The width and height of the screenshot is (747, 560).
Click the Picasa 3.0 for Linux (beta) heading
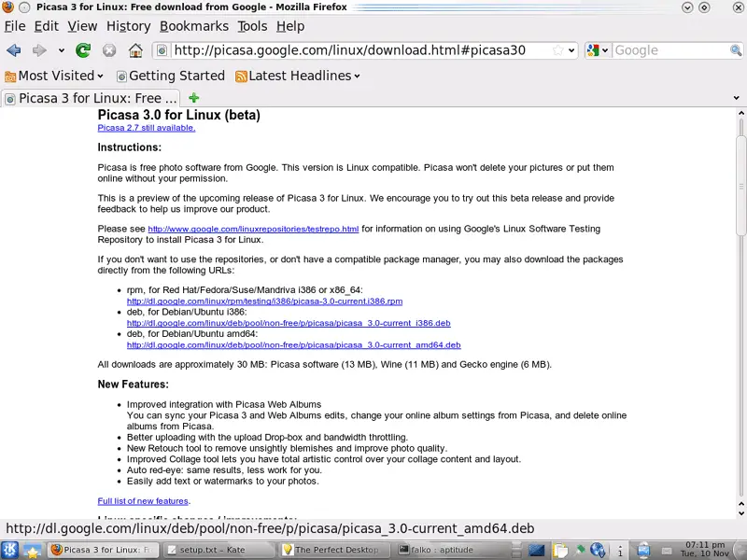point(179,115)
